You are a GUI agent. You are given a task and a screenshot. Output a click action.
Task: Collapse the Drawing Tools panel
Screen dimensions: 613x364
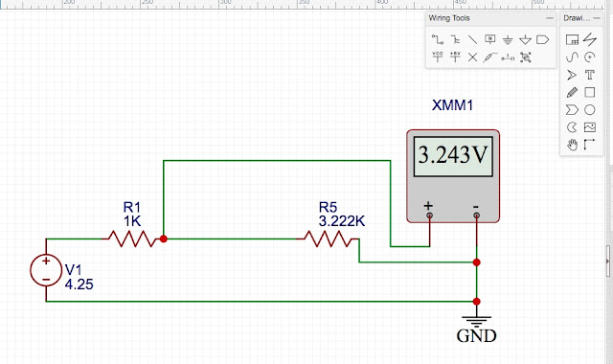596,18
